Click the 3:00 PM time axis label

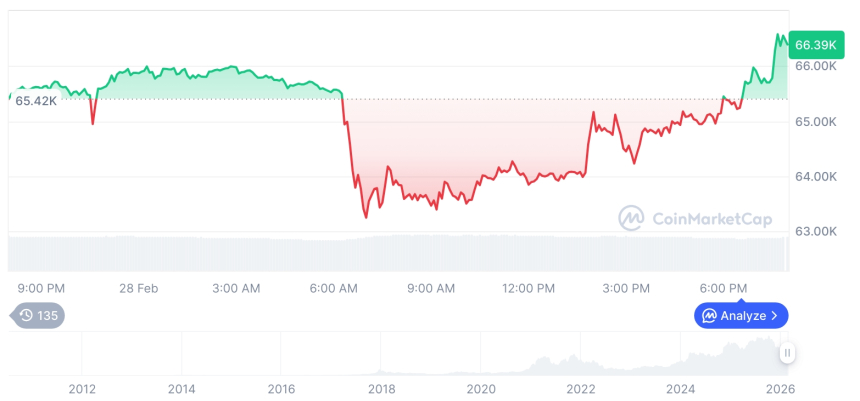click(x=626, y=288)
